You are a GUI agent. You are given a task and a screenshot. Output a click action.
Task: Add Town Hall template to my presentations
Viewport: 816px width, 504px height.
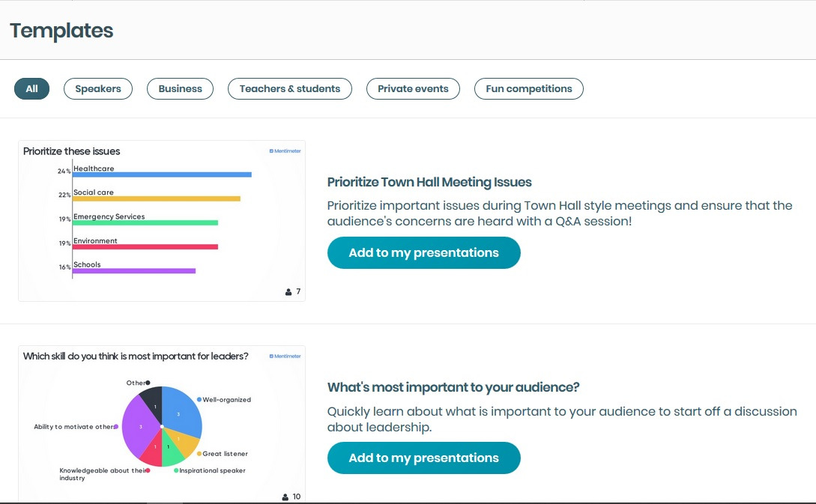(x=423, y=253)
